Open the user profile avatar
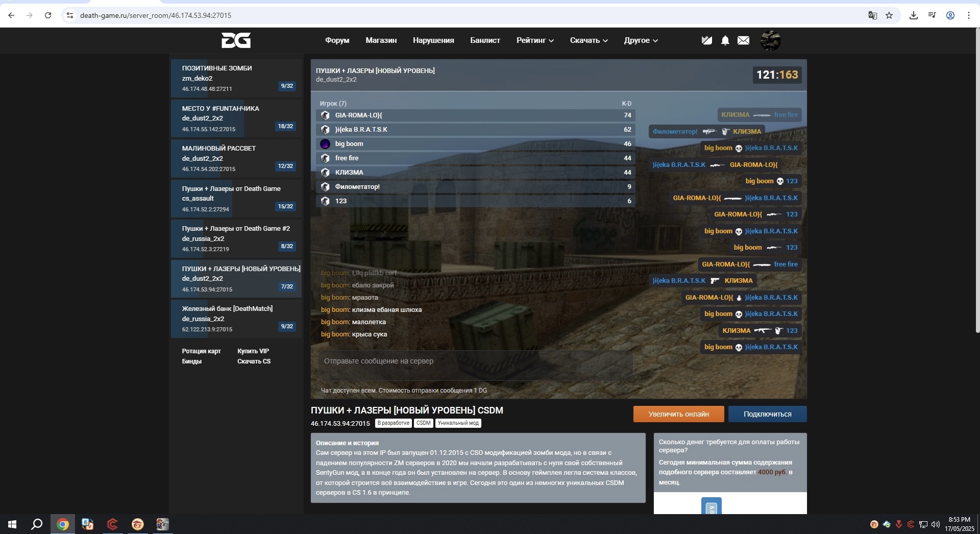 pos(770,40)
